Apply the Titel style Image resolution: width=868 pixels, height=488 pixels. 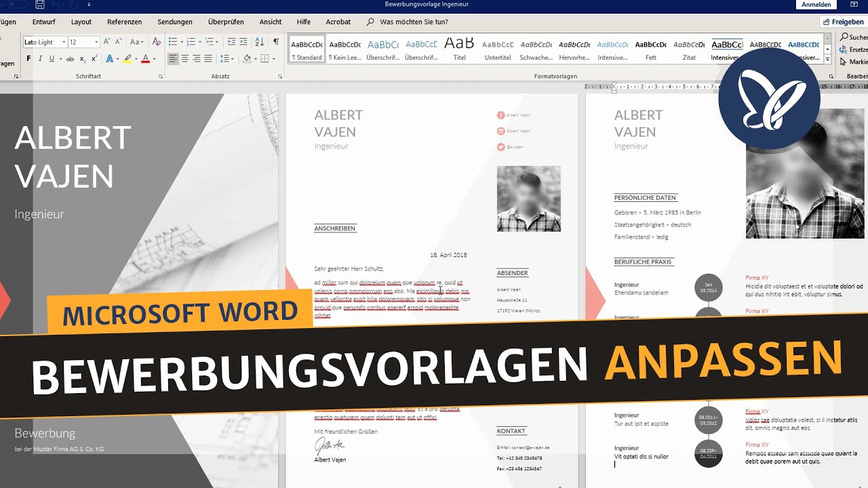[460, 49]
